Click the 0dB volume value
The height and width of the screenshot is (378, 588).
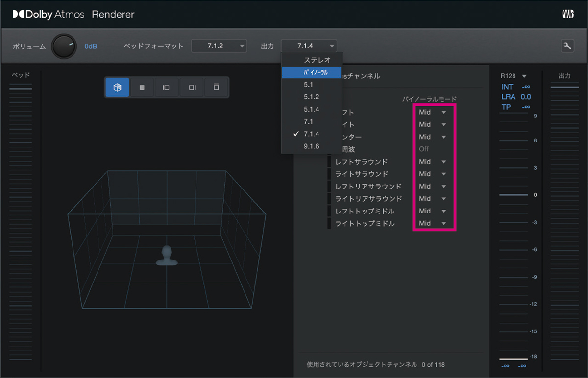pos(91,47)
